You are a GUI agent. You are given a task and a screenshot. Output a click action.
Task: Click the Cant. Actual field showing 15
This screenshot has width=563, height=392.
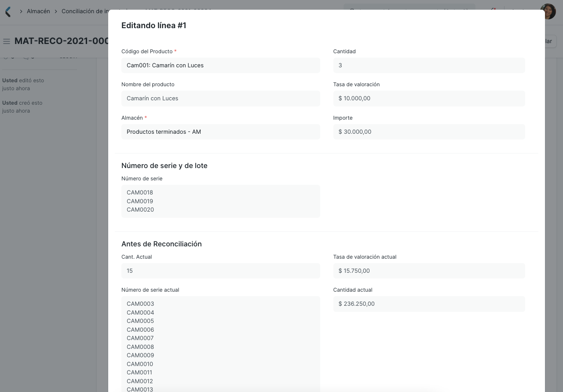(220, 271)
